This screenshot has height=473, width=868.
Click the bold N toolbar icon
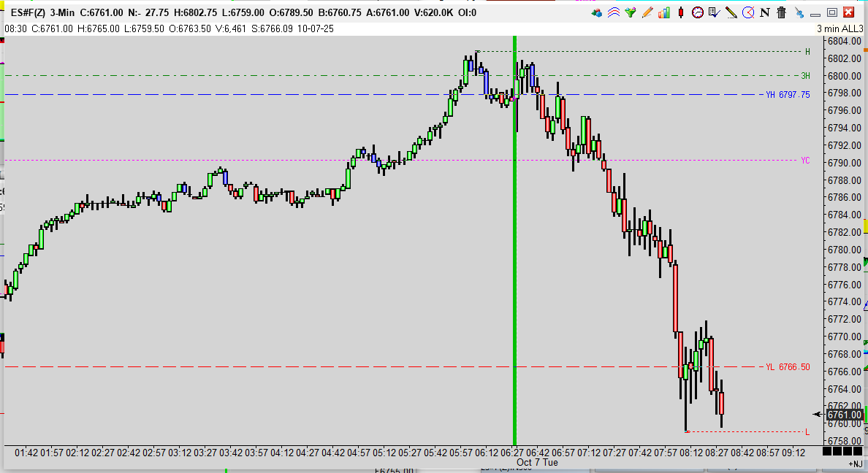(765, 12)
